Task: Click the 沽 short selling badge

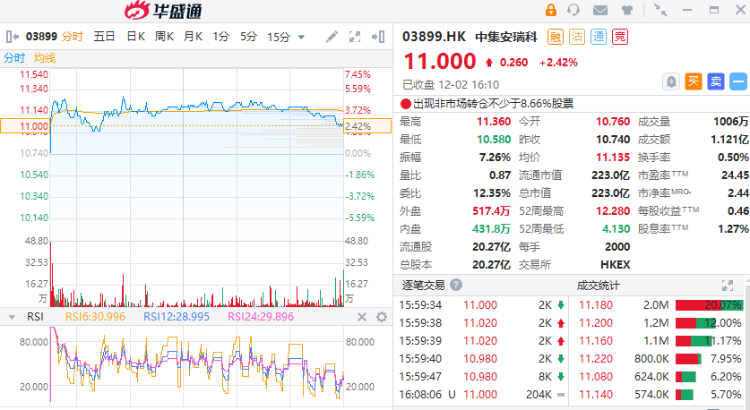Action: click(x=577, y=37)
